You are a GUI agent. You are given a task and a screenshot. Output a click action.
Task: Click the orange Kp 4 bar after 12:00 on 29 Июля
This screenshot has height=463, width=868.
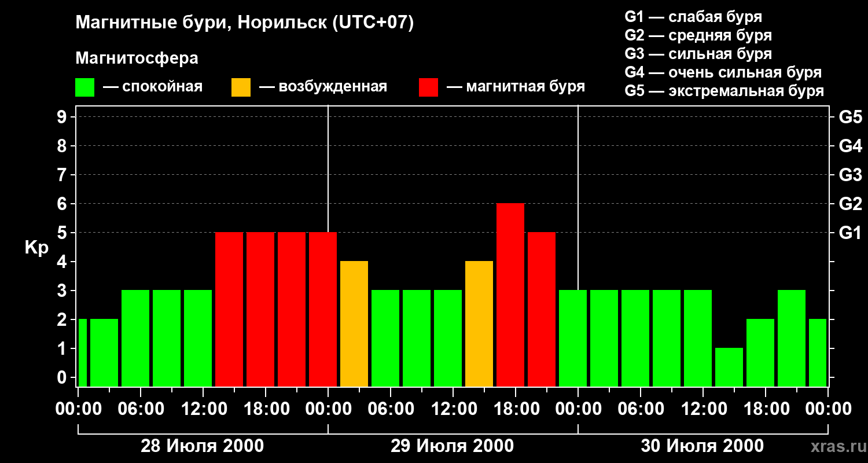pyautogui.click(x=479, y=324)
